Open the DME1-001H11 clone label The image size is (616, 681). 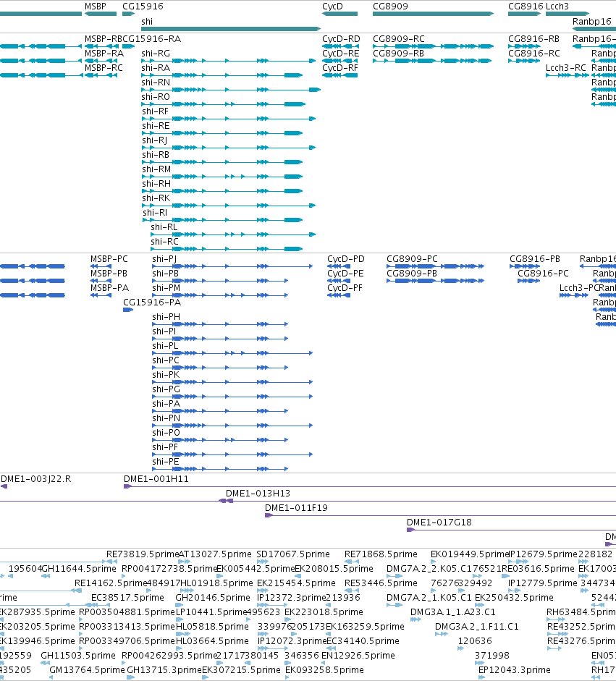click(156, 479)
